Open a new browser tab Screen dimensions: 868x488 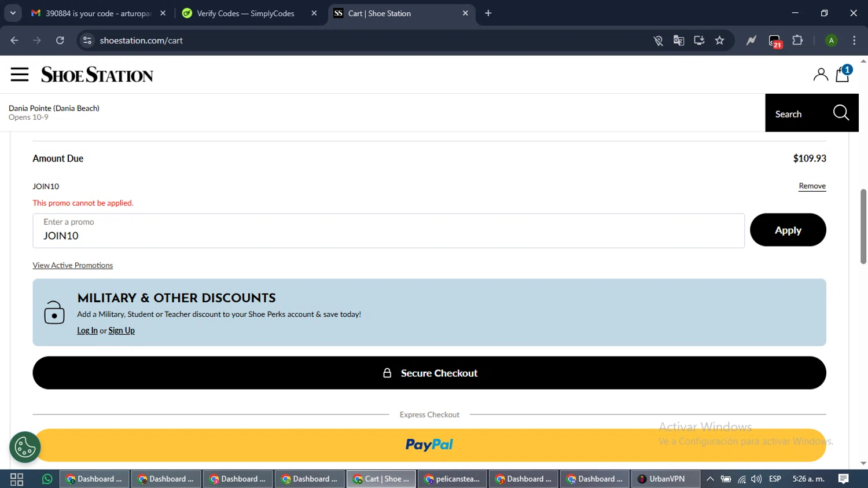click(488, 13)
